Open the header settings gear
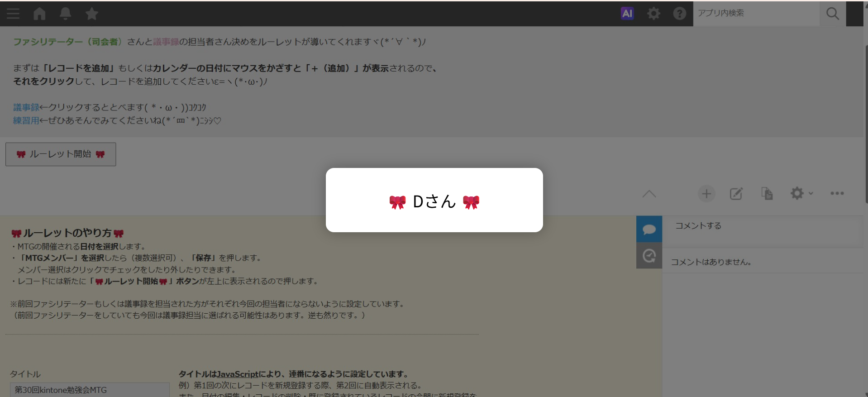 point(653,14)
